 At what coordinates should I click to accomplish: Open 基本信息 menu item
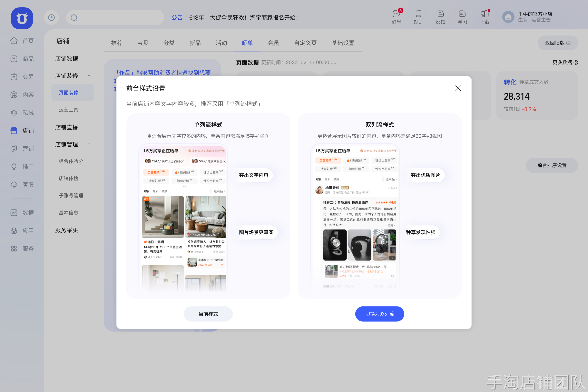tap(69, 213)
